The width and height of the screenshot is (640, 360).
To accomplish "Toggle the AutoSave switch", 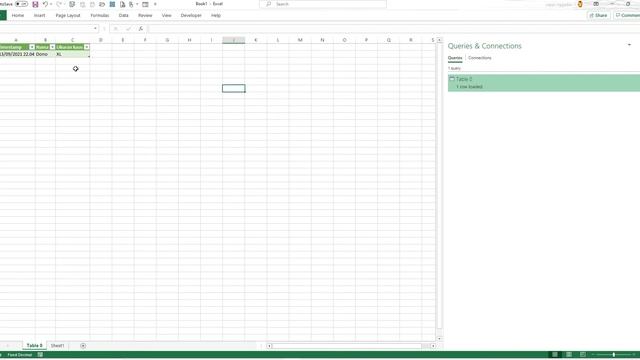I will pyautogui.click(x=21, y=4).
